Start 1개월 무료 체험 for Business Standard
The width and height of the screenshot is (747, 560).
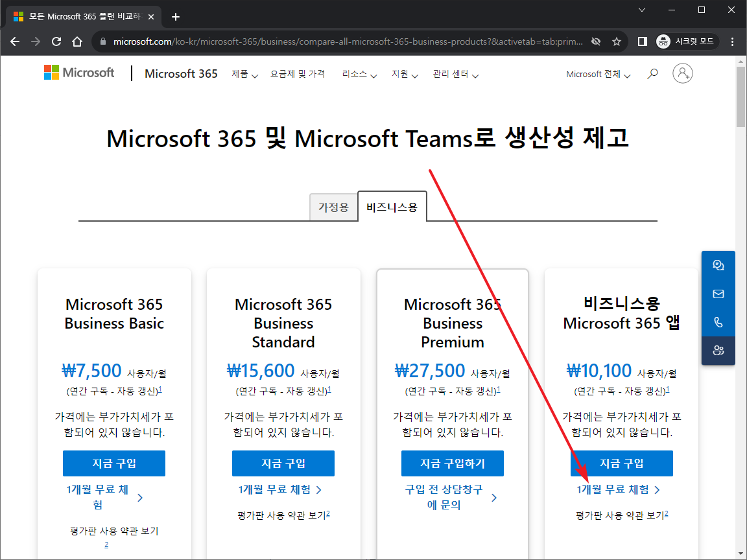tap(280, 489)
